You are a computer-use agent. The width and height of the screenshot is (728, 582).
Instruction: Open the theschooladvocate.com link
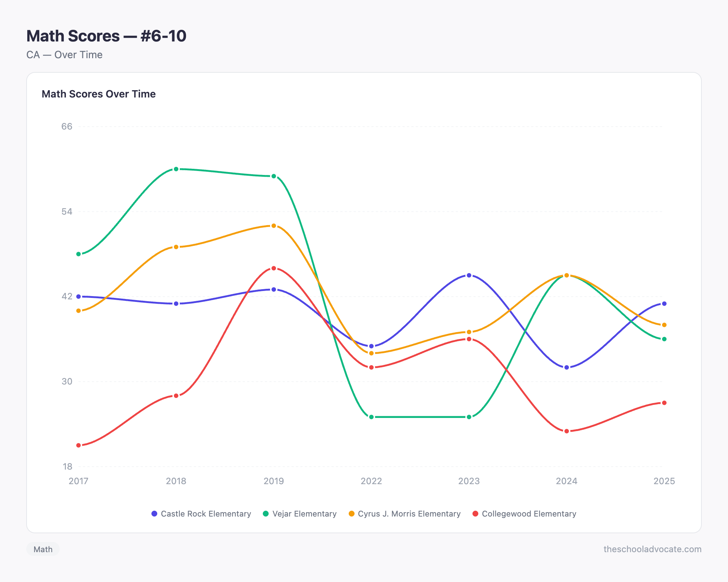point(652,549)
